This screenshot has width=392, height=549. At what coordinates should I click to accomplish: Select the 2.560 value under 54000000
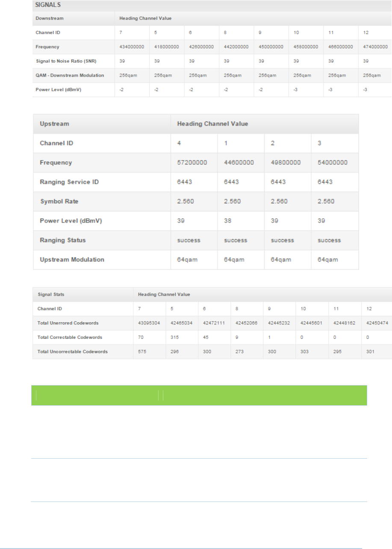point(326,202)
